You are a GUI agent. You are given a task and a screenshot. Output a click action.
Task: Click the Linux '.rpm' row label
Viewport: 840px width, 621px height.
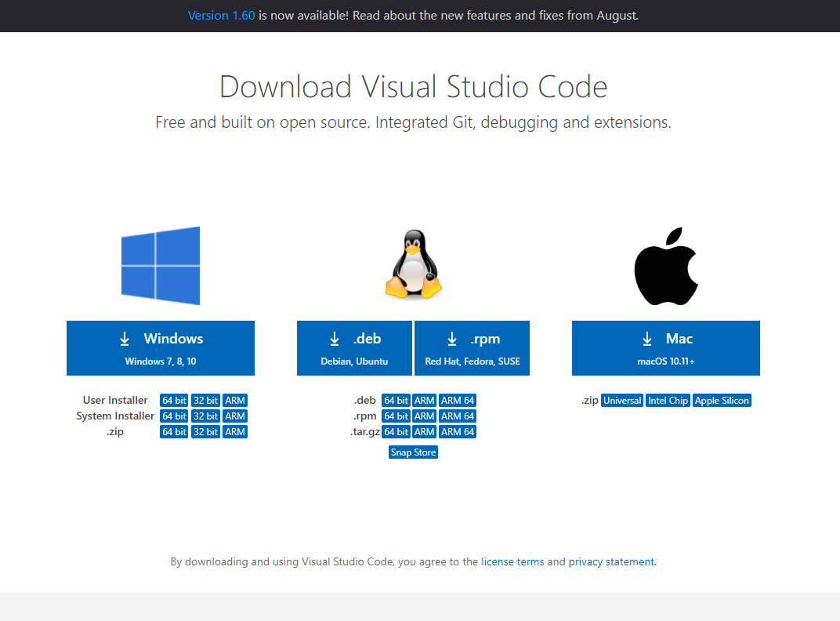coord(365,416)
